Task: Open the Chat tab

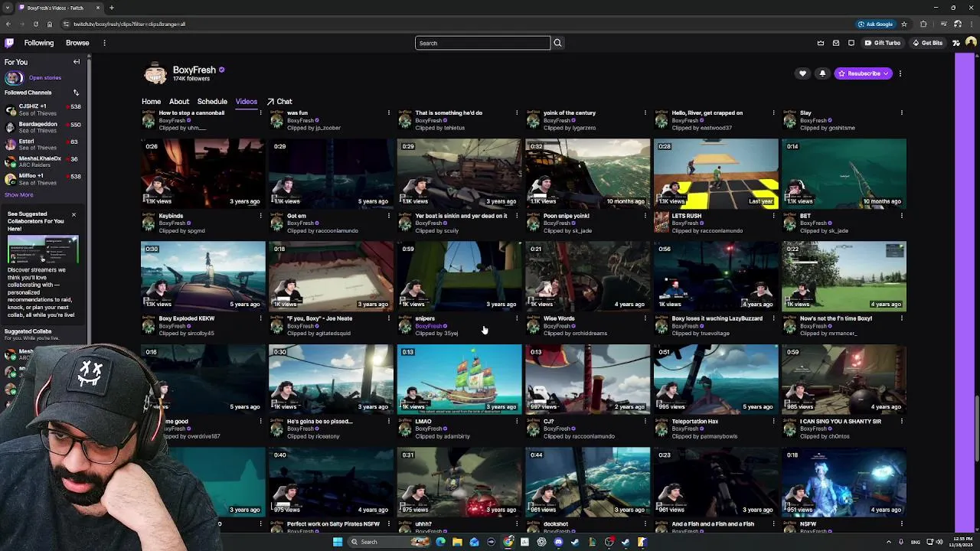Action: (x=279, y=101)
